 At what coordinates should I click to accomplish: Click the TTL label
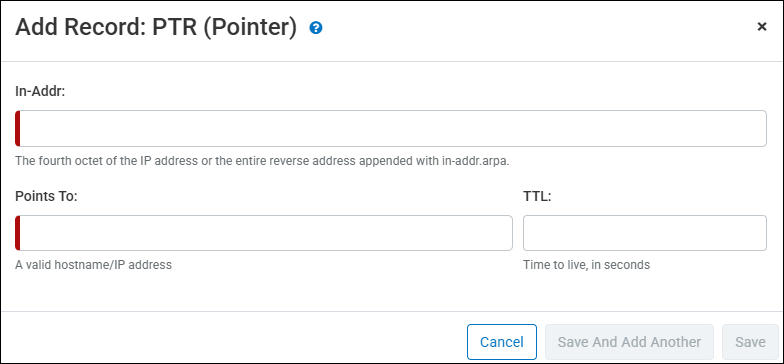[537, 196]
